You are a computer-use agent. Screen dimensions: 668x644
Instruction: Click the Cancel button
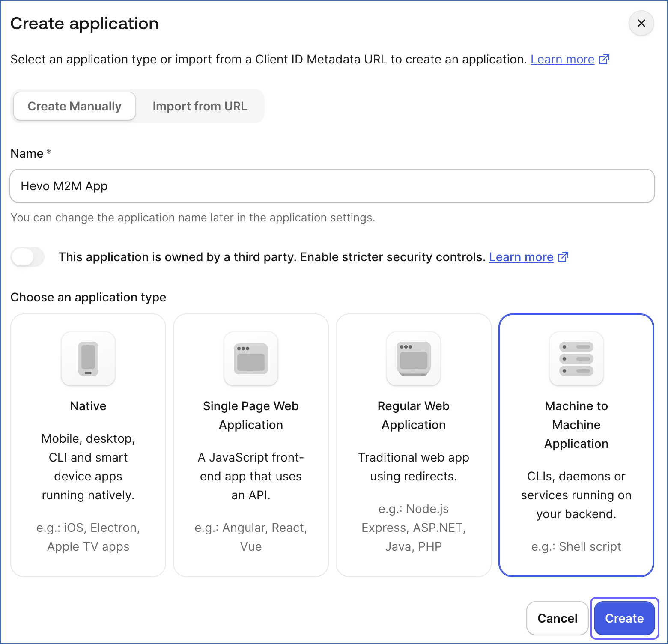[558, 618]
